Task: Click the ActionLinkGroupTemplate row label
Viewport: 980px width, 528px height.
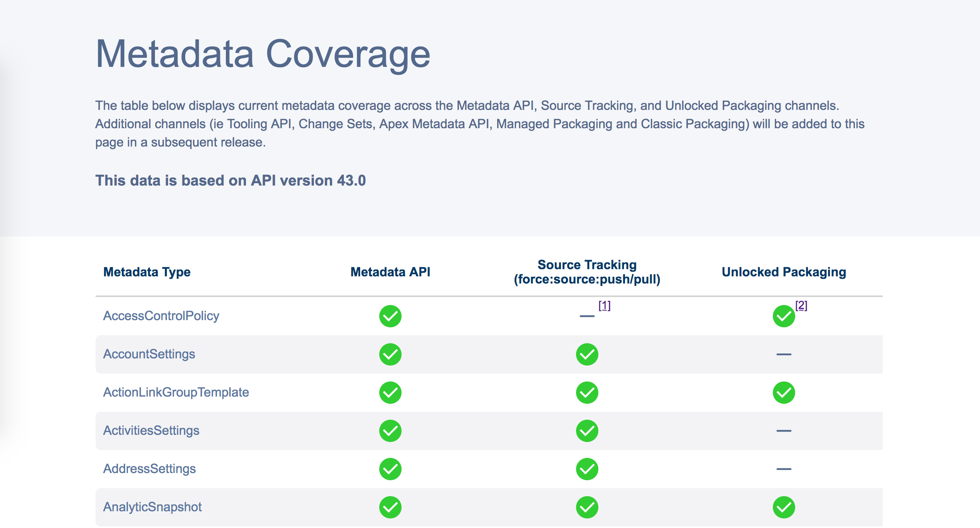Action: tap(176, 392)
